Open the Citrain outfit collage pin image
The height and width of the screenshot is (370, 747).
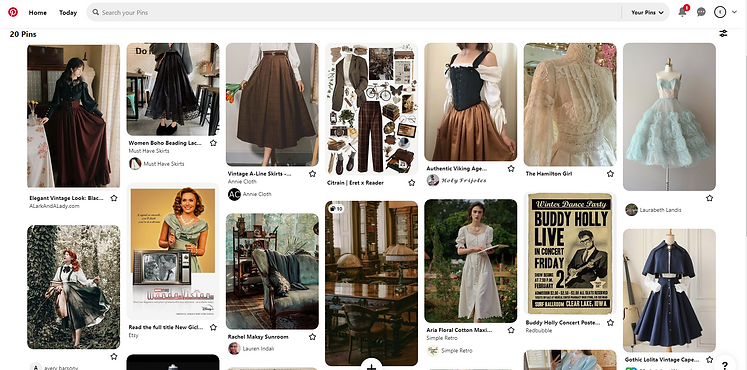click(372, 109)
